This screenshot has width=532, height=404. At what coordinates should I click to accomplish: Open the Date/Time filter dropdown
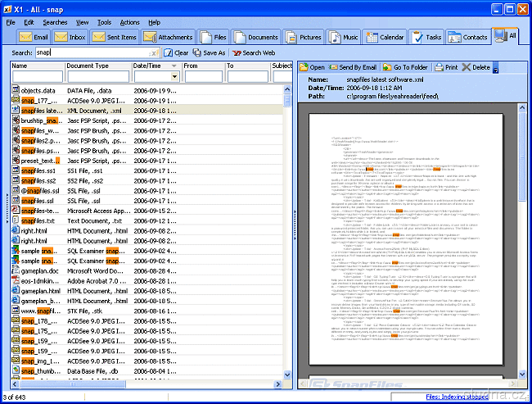pyautogui.click(x=174, y=77)
